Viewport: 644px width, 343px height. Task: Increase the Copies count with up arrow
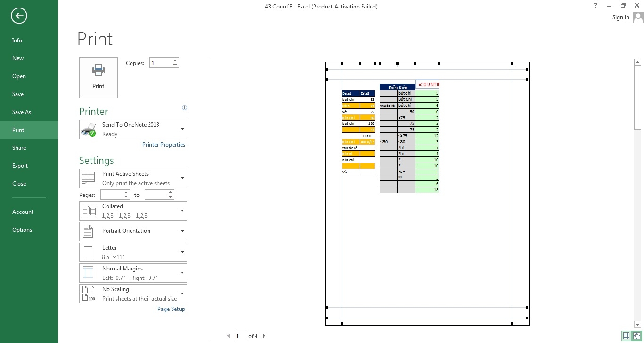pos(175,60)
